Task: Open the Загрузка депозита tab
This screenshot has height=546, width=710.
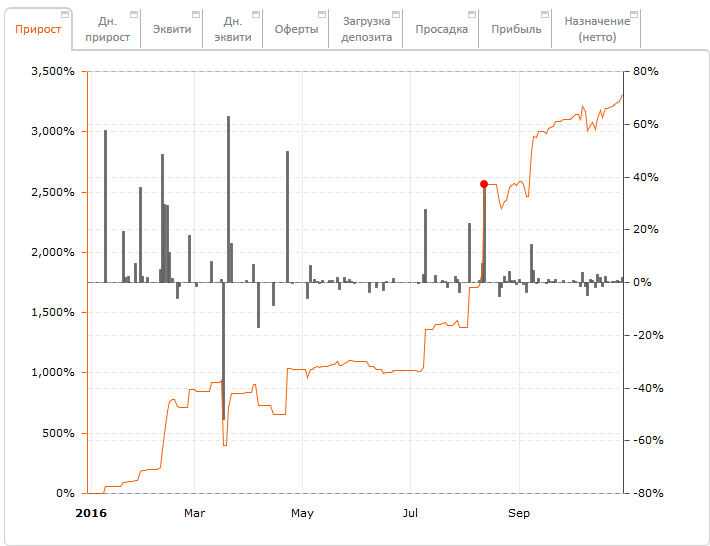Action: (367, 29)
